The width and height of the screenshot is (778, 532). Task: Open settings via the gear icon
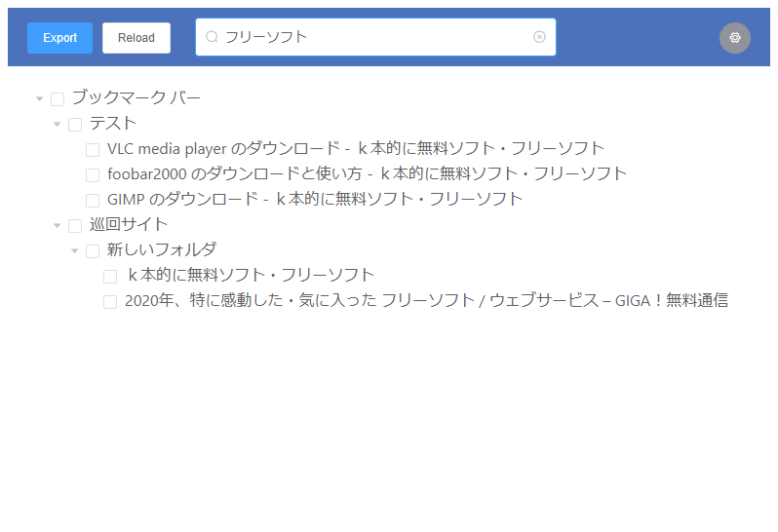click(735, 38)
